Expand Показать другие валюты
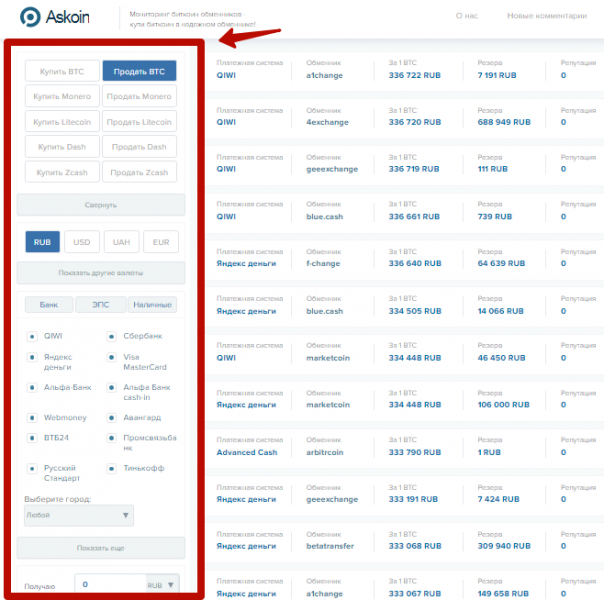The image size is (604, 600). [101, 273]
